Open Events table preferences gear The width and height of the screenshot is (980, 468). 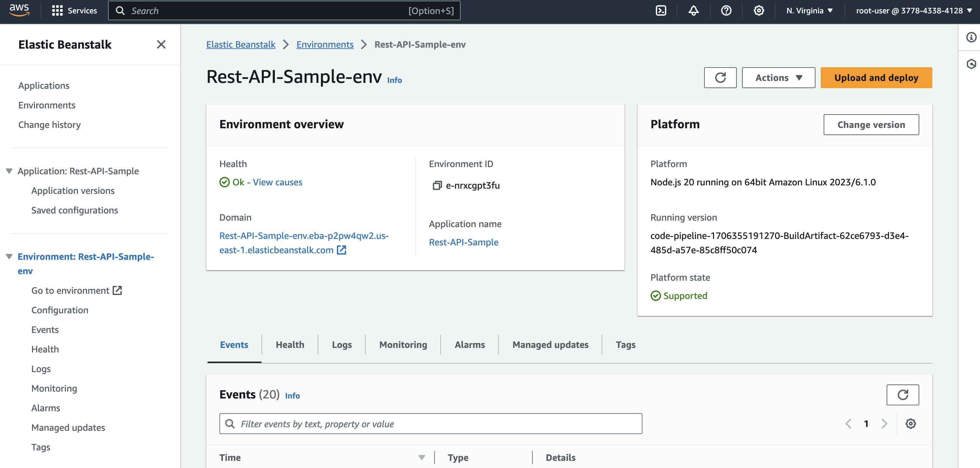[x=910, y=424]
